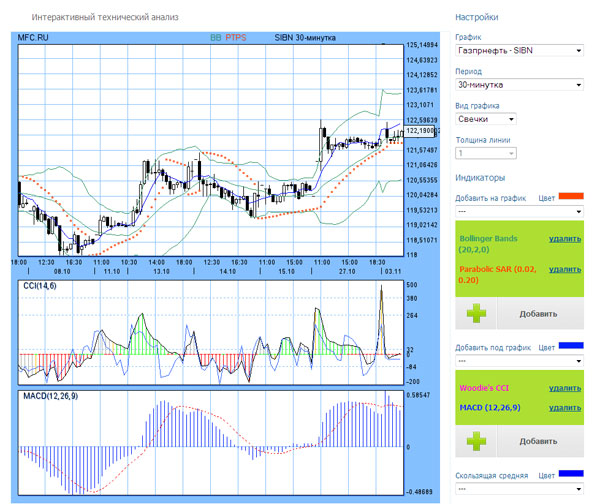Open the Толщина линии dropdown

[486, 153]
